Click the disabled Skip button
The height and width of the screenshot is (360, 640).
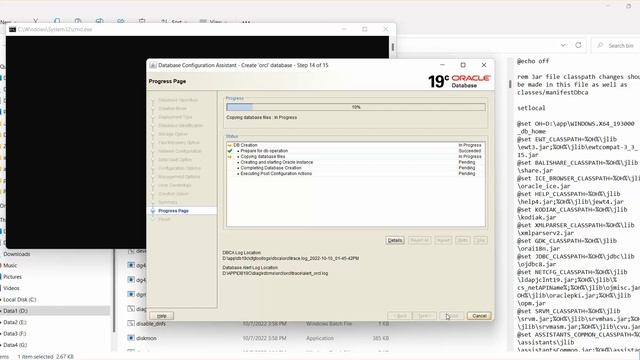tap(480, 240)
